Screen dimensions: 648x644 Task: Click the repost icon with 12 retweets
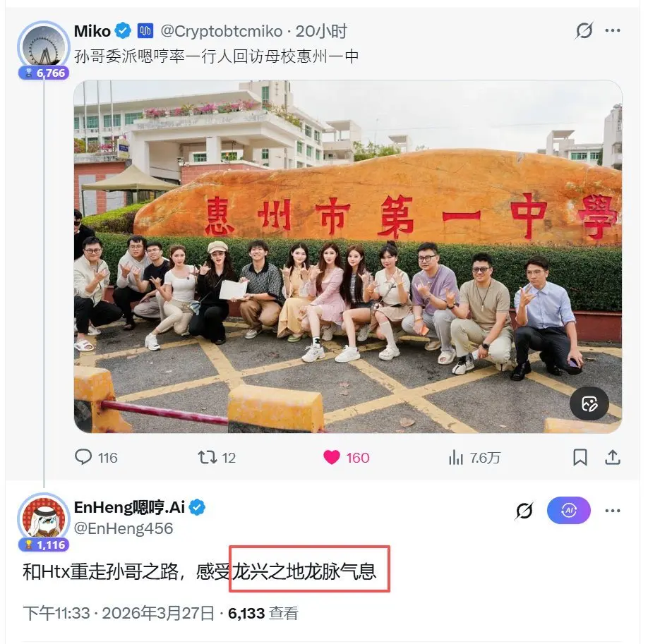point(207,457)
